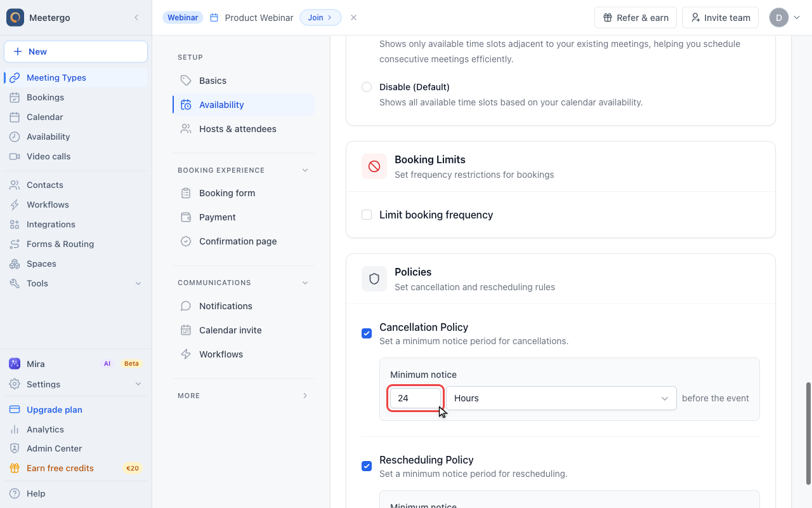This screenshot has height=508, width=812.
Task: Expand the Tools menu in the sidebar
Action: (x=76, y=283)
